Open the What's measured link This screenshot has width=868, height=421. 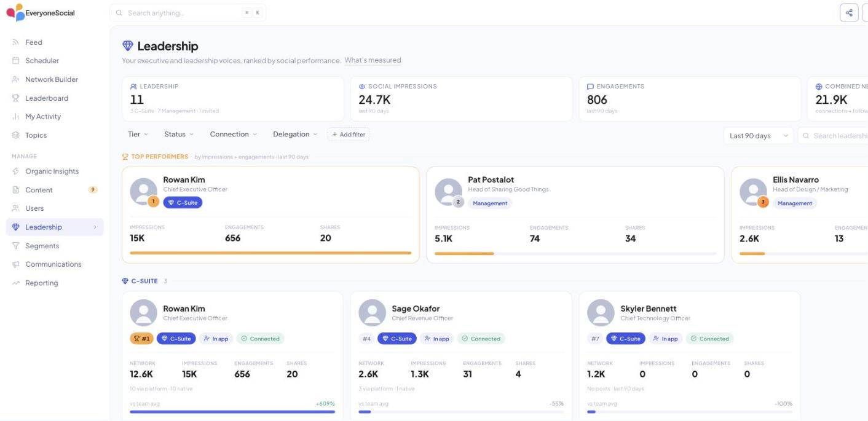click(373, 60)
